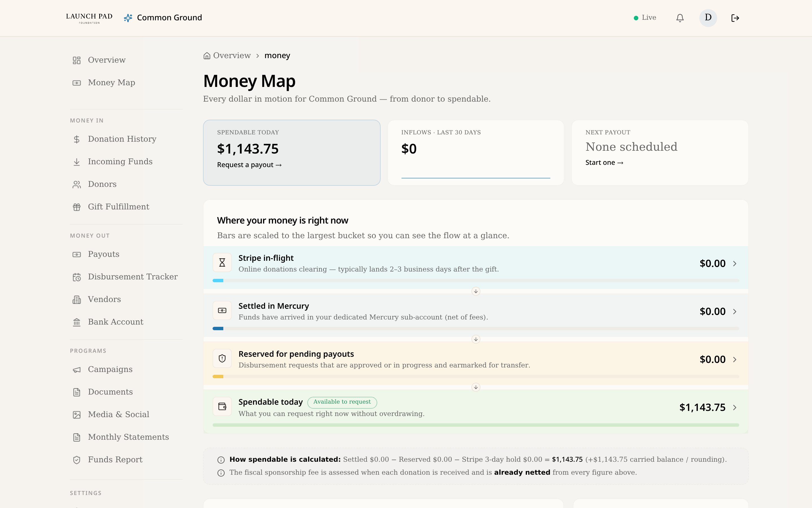
Task: Click the Gift Fulfillment gift icon
Action: tap(76, 207)
